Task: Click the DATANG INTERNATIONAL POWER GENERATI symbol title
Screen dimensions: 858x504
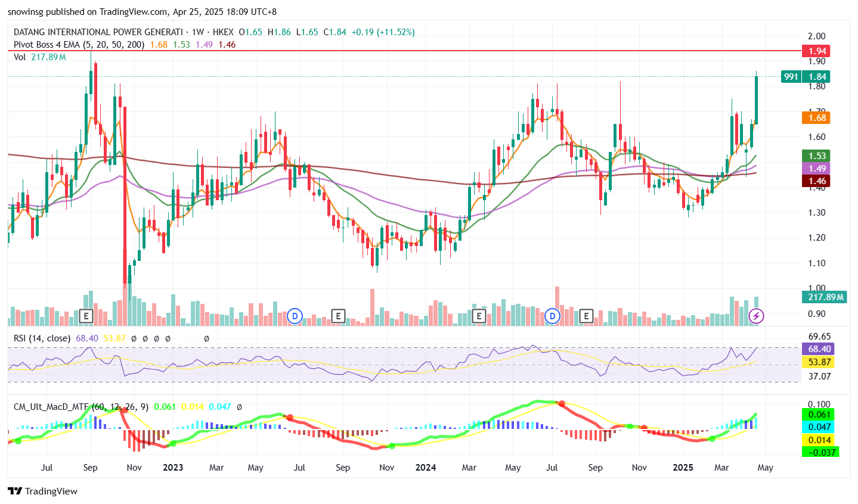Action: (98, 32)
